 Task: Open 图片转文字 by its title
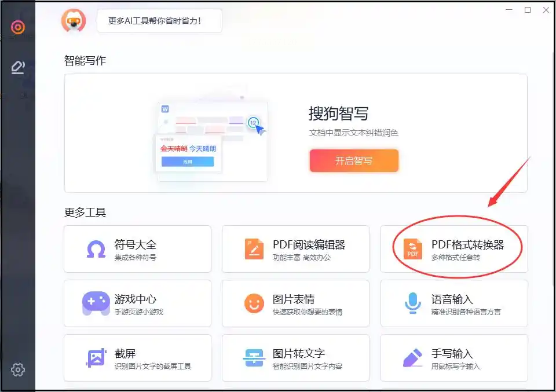coord(299,353)
